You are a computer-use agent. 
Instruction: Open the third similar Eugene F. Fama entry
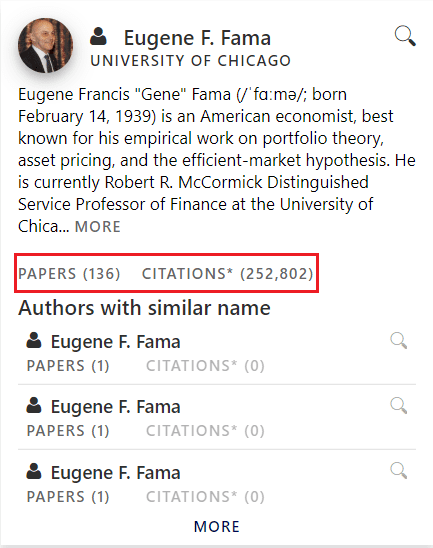click(116, 473)
